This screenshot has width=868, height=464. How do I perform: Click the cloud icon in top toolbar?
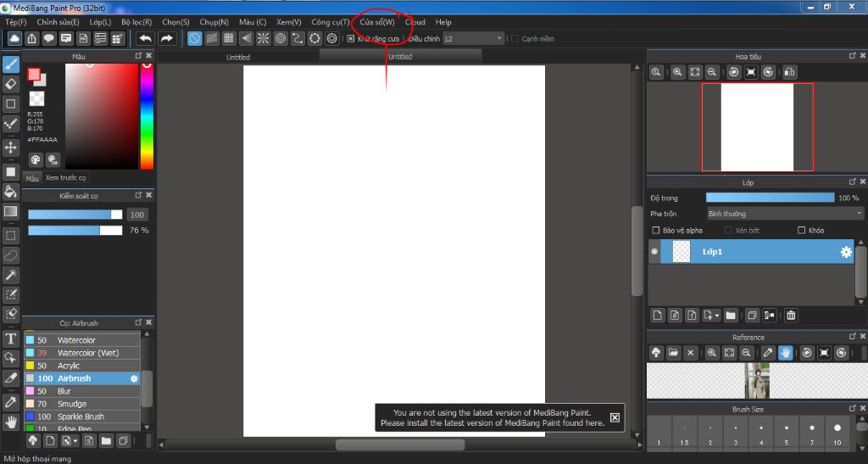click(14, 38)
